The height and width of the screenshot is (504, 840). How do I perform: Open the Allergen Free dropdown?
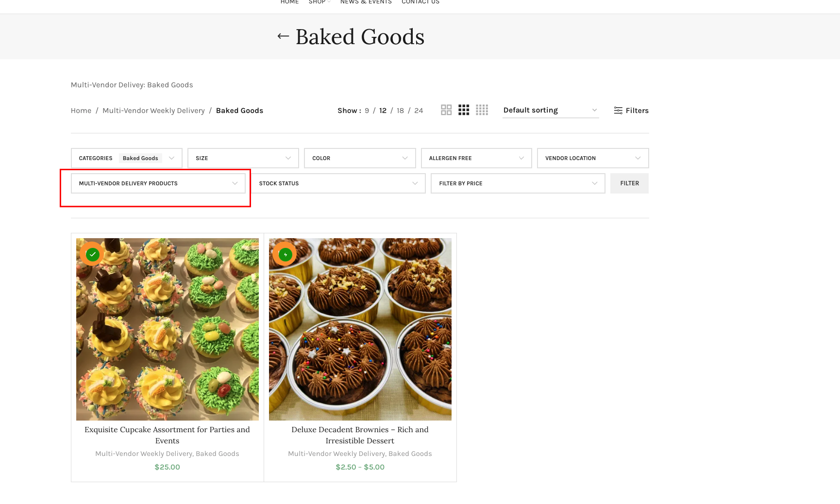pos(476,158)
